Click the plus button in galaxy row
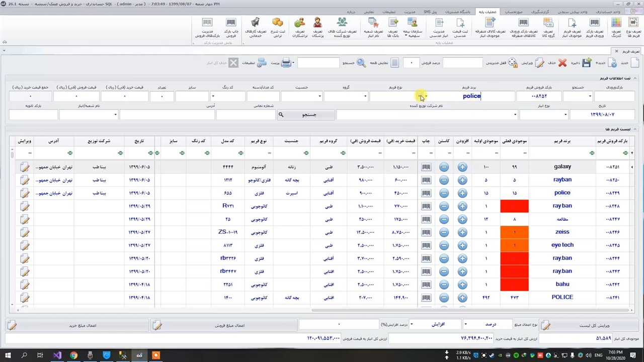644x362 pixels. pos(462,167)
